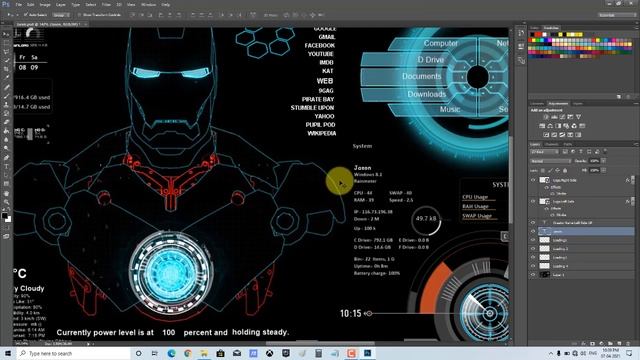The image size is (640, 360).
Task: Add a Brightness/Contrast adjustment
Action: pyautogui.click(x=547, y=117)
